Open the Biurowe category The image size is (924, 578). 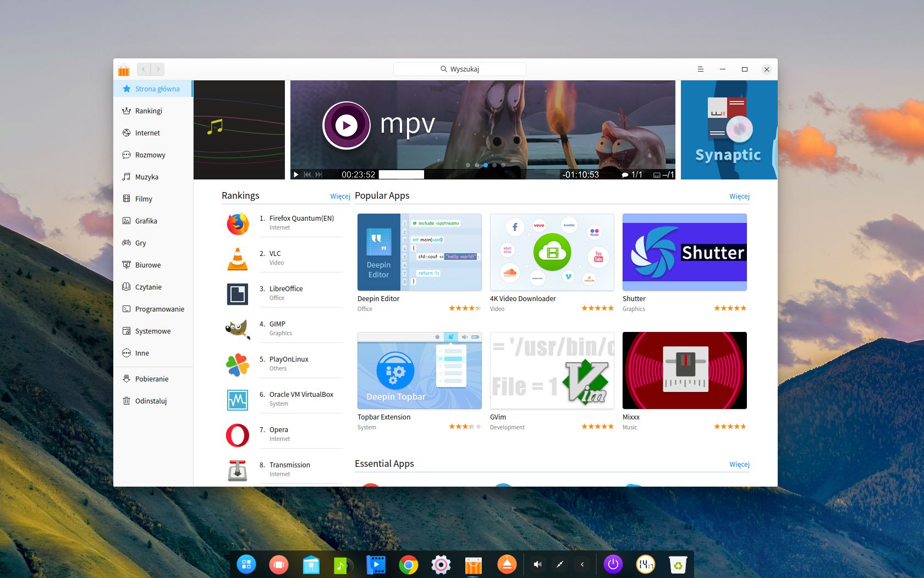tap(153, 265)
